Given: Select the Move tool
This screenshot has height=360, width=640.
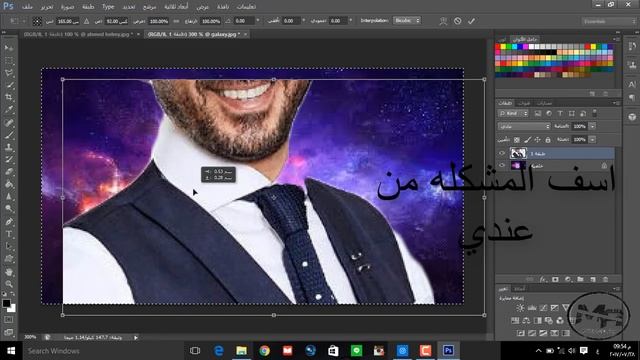Looking at the screenshot, I should pyautogui.click(x=9, y=48).
